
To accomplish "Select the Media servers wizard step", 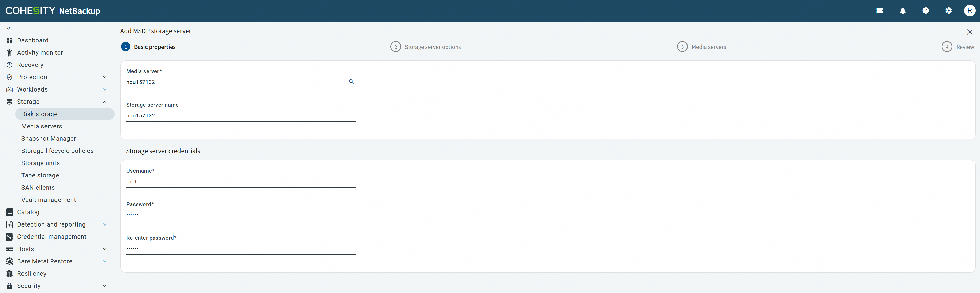I will pos(702,47).
